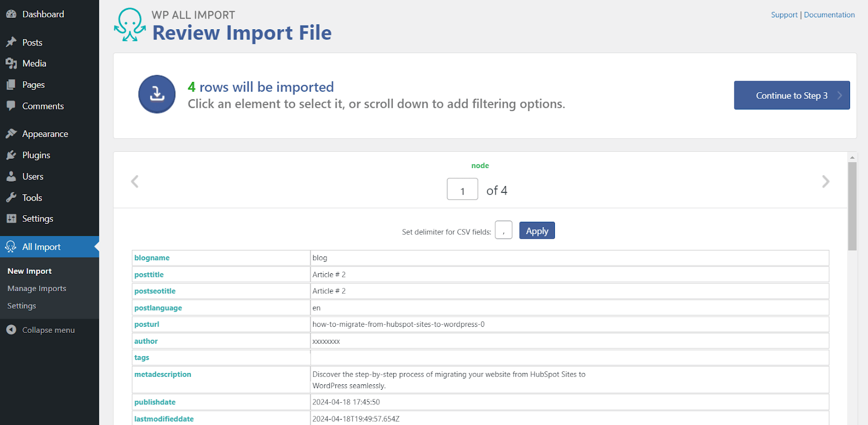This screenshot has height=425, width=868.
Task: Click the Plugins plug icon
Action: [x=11, y=155]
